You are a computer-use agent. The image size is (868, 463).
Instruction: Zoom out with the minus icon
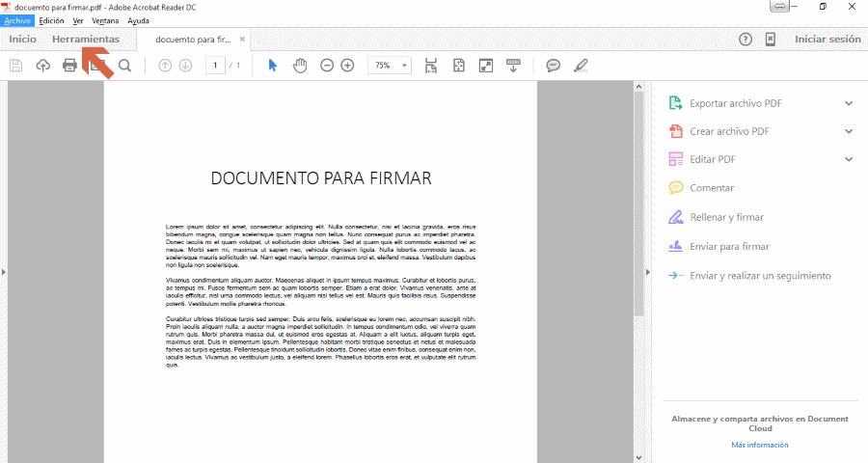pos(327,66)
